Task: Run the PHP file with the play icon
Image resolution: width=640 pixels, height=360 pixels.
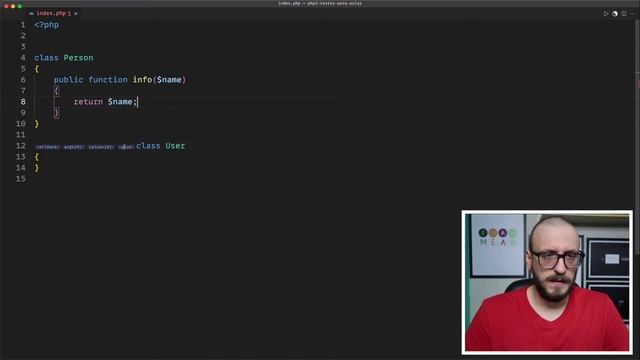Action: pos(606,13)
